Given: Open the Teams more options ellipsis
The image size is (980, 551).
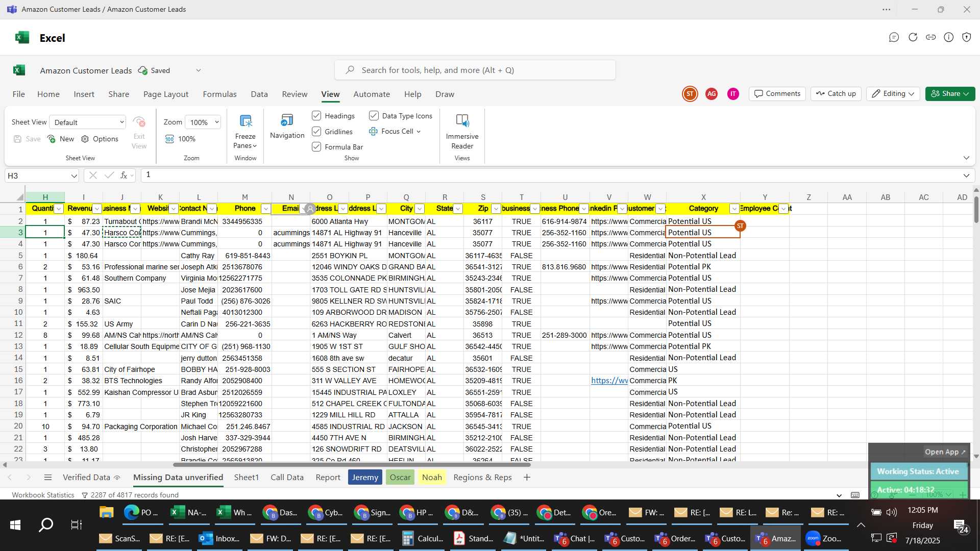Looking at the screenshot, I should (887, 9).
